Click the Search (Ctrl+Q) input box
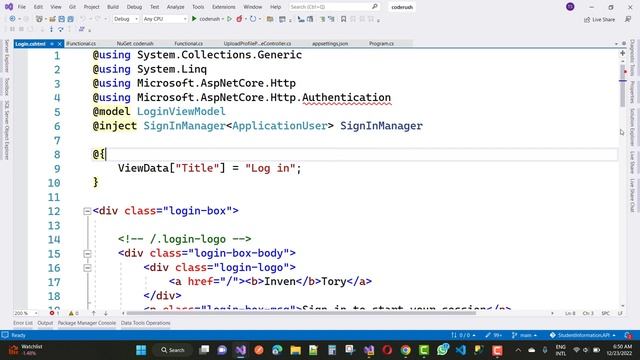The width and height of the screenshot is (640, 360). pyautogui.click(x=334, y=7)
